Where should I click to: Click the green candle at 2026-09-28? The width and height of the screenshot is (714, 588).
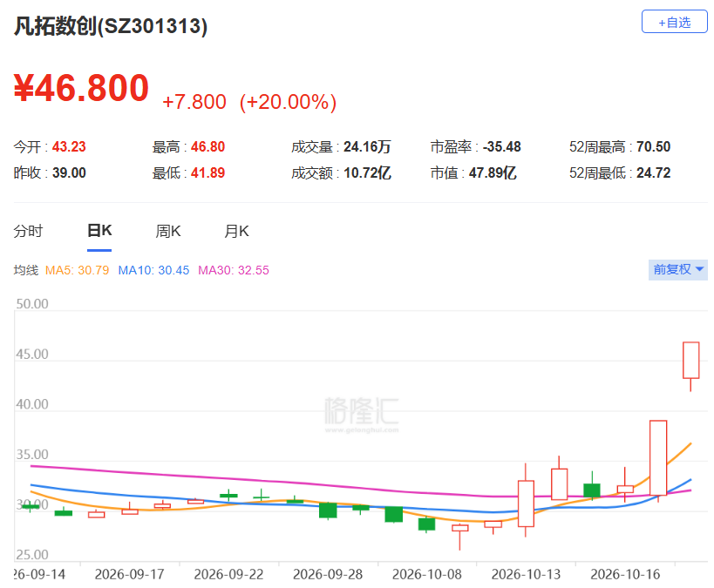328,510
